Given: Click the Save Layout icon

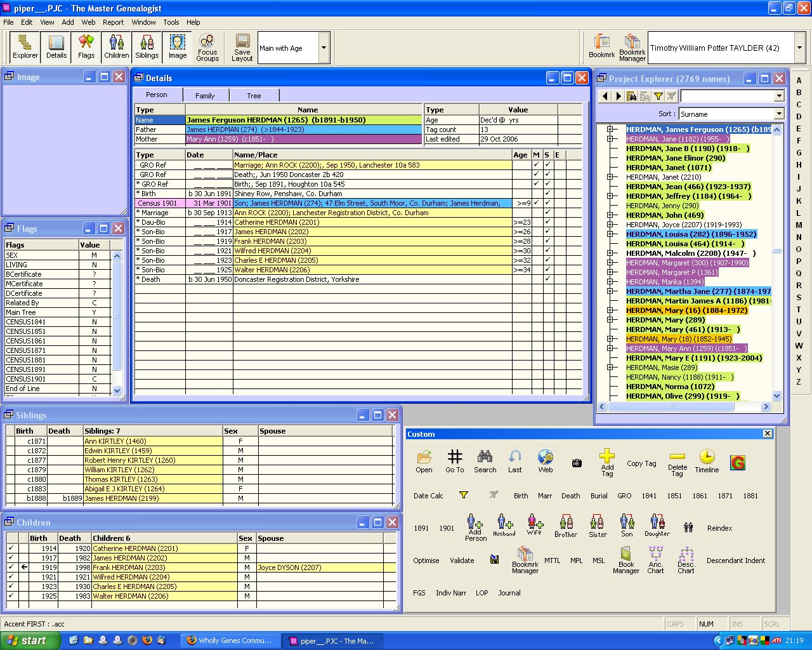Looking at the screenshot, I should (242, 48).
